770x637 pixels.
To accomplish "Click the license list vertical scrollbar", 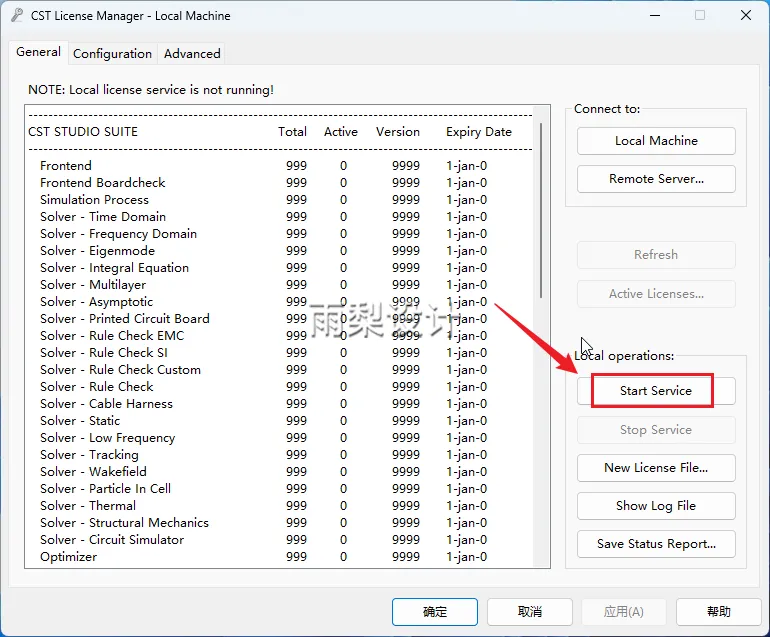I will (541, 210).
